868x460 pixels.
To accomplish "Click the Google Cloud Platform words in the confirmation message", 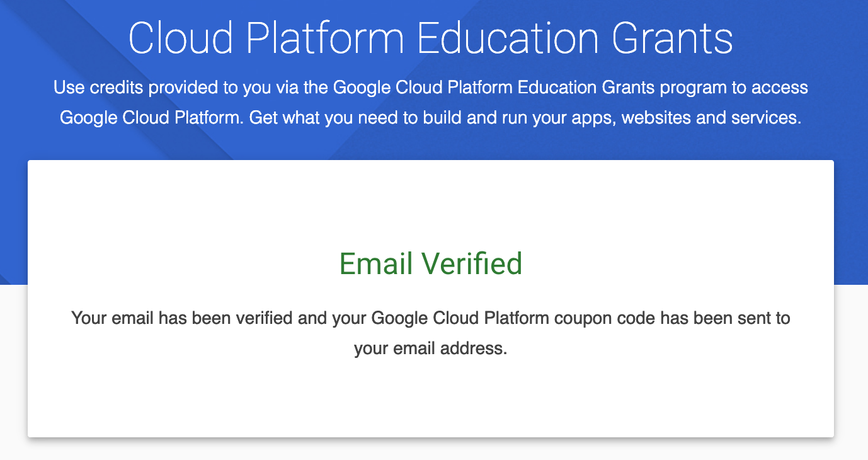I will (x=460, y=318).
